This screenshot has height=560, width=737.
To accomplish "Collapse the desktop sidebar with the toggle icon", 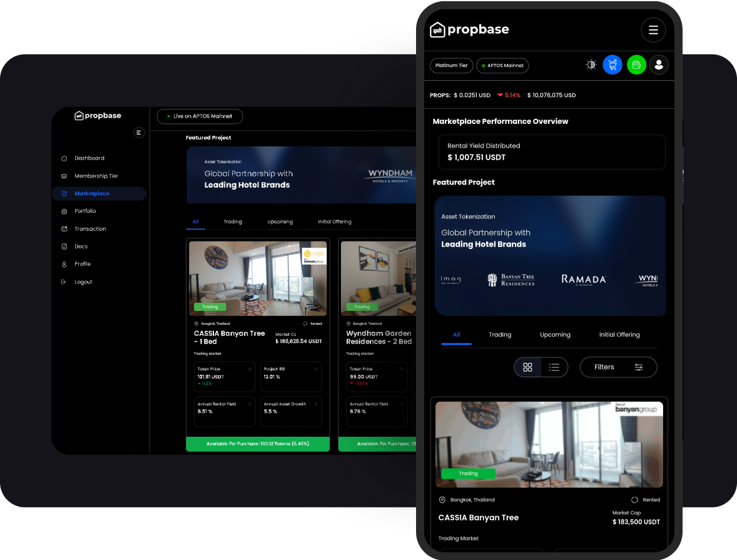I will 139,133.
